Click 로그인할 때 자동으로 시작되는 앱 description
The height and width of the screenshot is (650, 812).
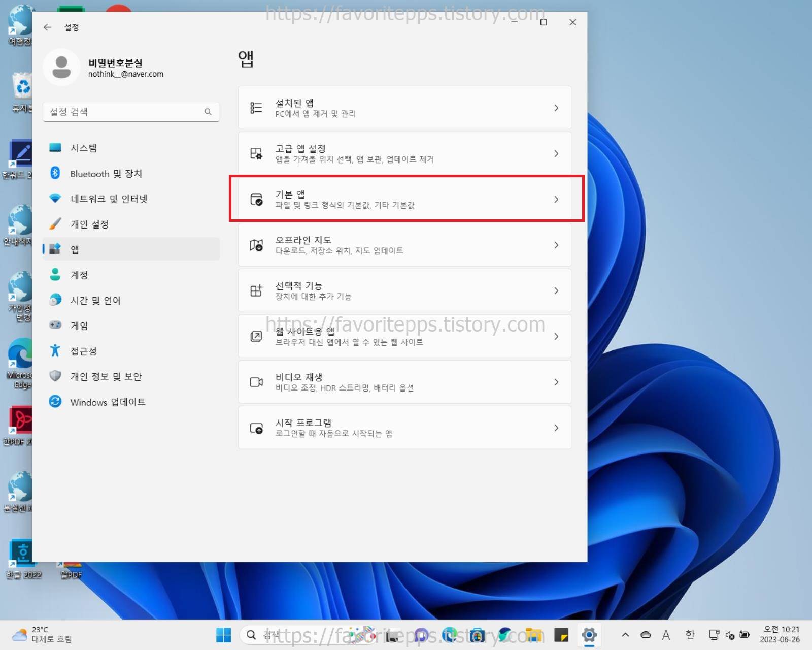pos(333,434)
